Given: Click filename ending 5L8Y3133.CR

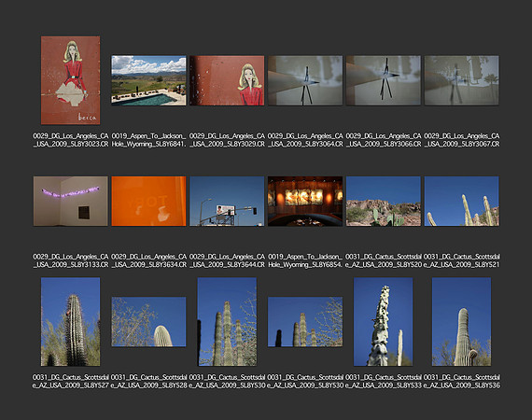Looking at the screenshot, I should [x=71, y=260].
